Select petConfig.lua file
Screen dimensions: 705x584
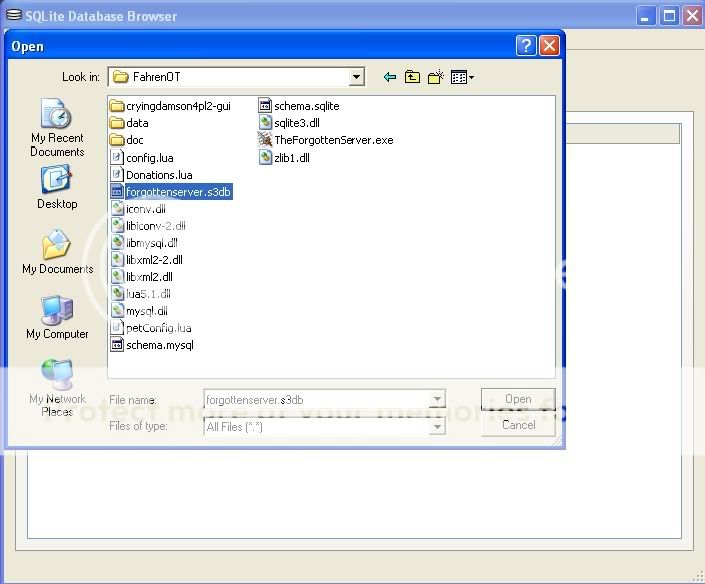point(151,328)
